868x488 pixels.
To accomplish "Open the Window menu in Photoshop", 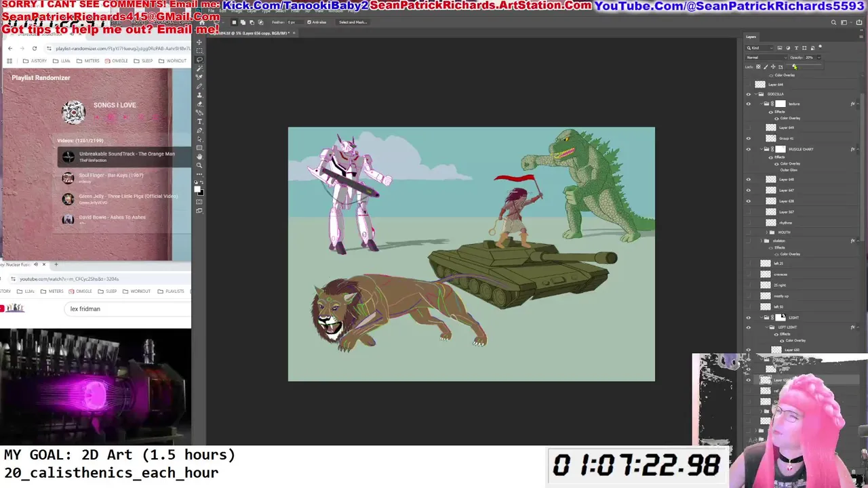I will pos(335,12).
